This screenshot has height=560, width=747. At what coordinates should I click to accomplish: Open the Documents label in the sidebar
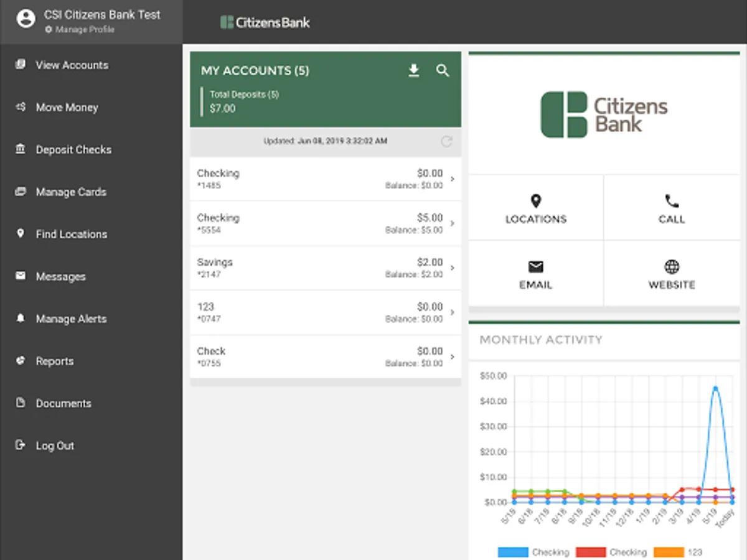point(63,403)
